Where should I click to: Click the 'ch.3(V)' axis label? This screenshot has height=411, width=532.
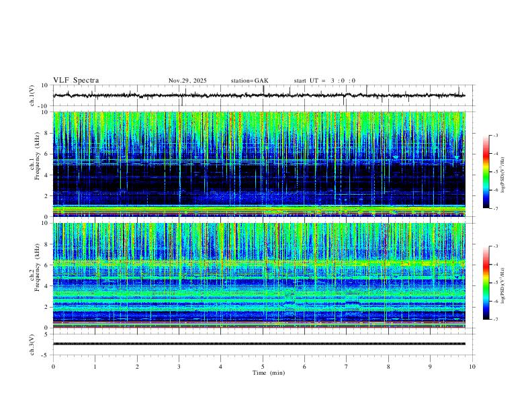32,345
